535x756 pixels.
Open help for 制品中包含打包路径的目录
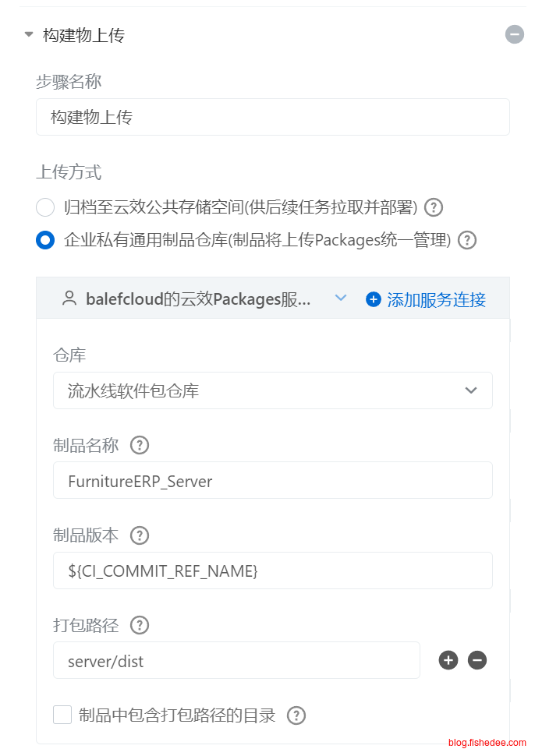[x=296, y=715]
